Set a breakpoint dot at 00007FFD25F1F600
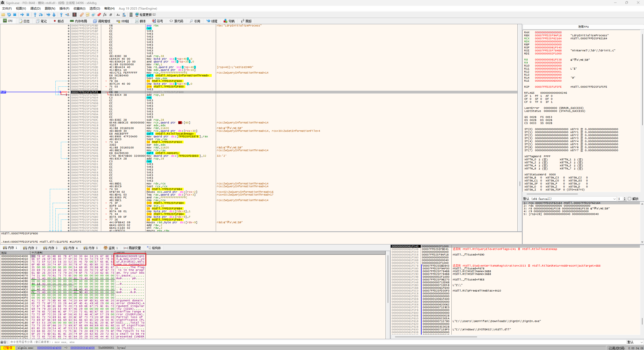644x350 pixels. coord(69,95)
